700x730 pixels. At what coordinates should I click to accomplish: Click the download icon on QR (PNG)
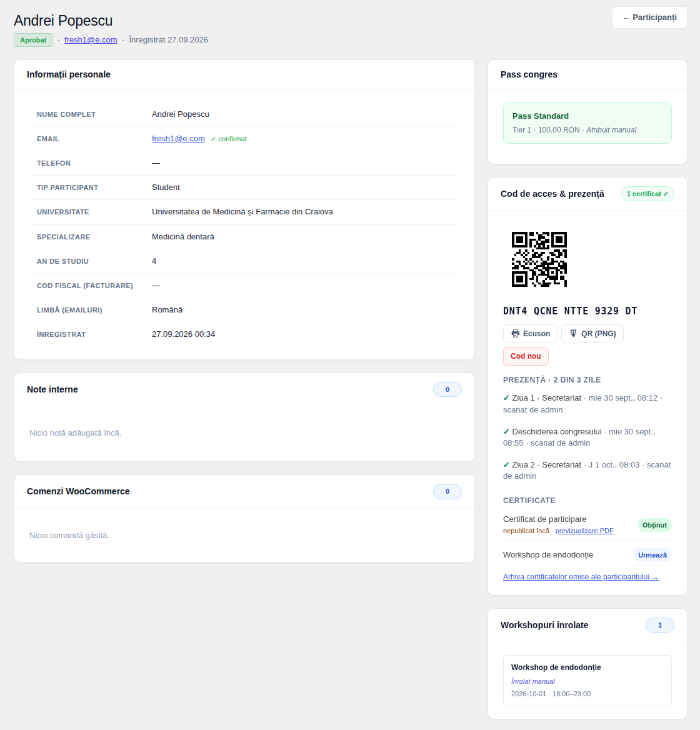pyautogui.click(x=573, y=334)
